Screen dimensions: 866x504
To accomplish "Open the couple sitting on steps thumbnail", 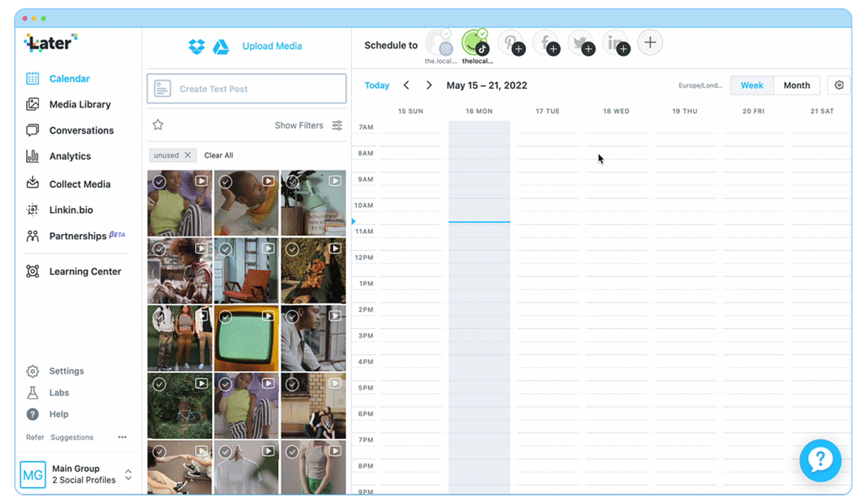I will point(313,406).
